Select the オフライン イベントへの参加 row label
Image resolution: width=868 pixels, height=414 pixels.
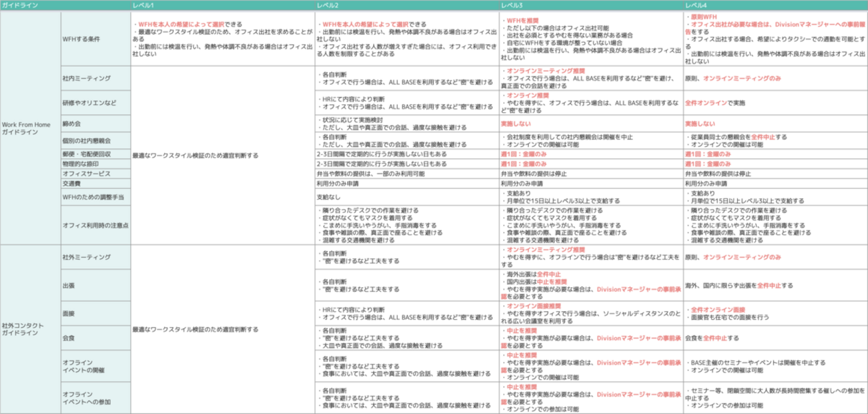(95, 398)
